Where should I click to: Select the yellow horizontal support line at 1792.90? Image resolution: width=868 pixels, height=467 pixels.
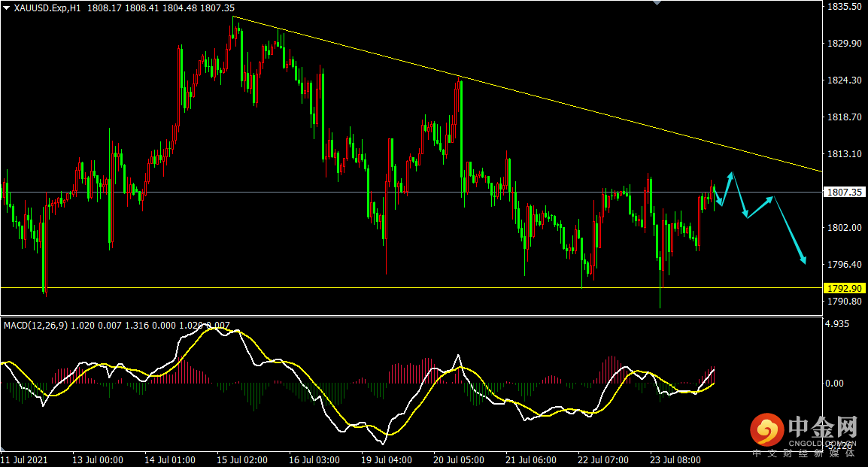pos(411,288)
